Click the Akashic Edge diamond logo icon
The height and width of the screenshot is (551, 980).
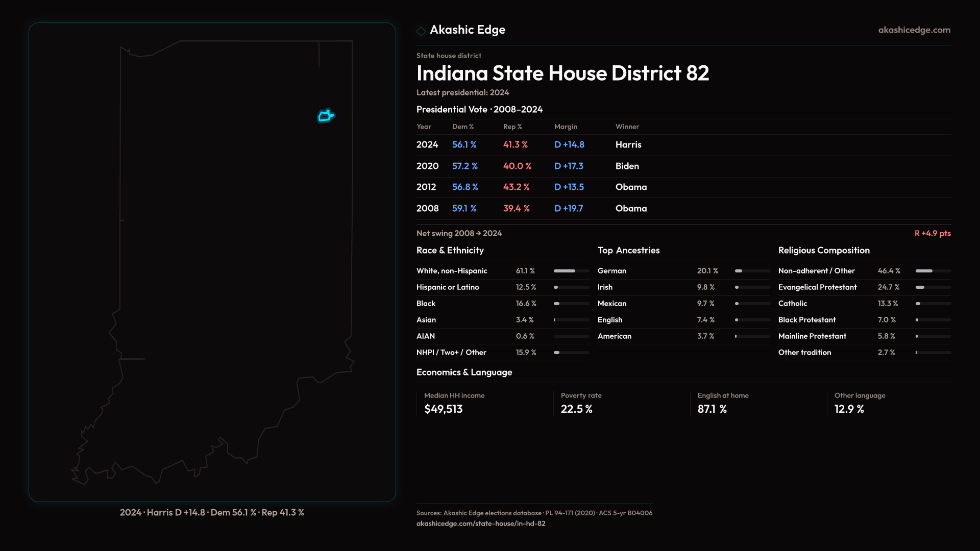pos(421,31)
